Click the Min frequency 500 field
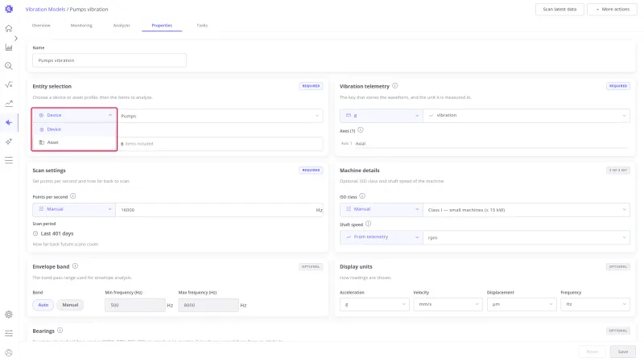Image resolution: width=644 pixels, height=362 pixels. pos(135,305)
